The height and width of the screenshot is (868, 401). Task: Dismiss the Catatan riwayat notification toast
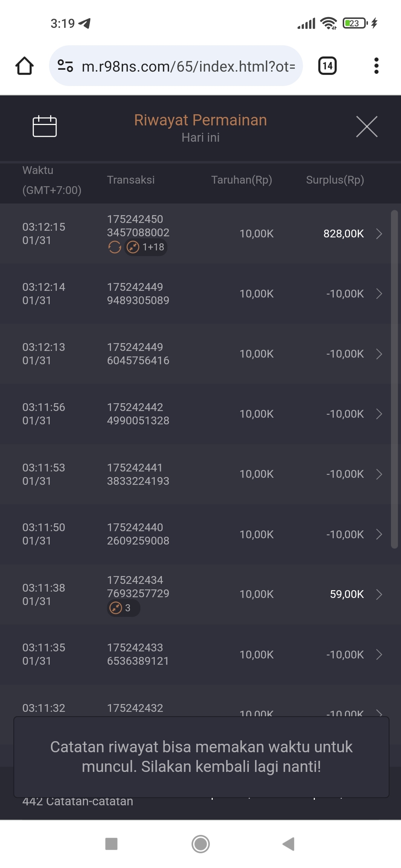[x=201, y=757]
